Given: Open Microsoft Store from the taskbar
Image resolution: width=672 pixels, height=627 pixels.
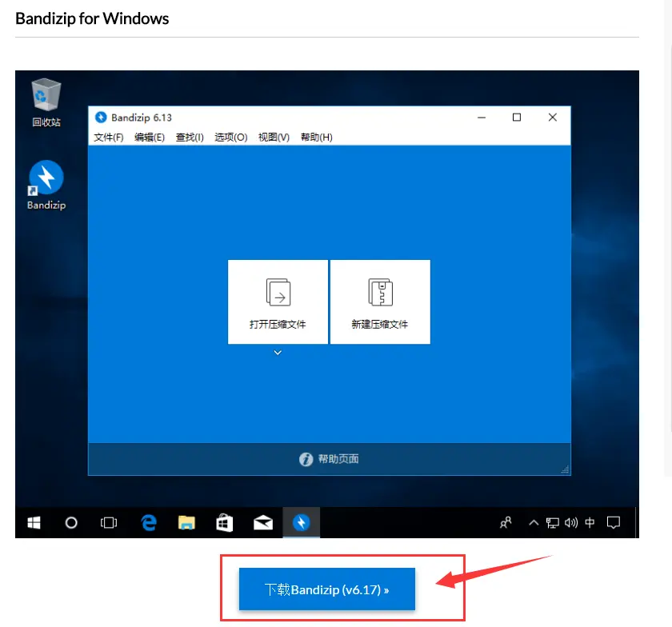Looking at the screenshot, I should (x=225, y=523).
